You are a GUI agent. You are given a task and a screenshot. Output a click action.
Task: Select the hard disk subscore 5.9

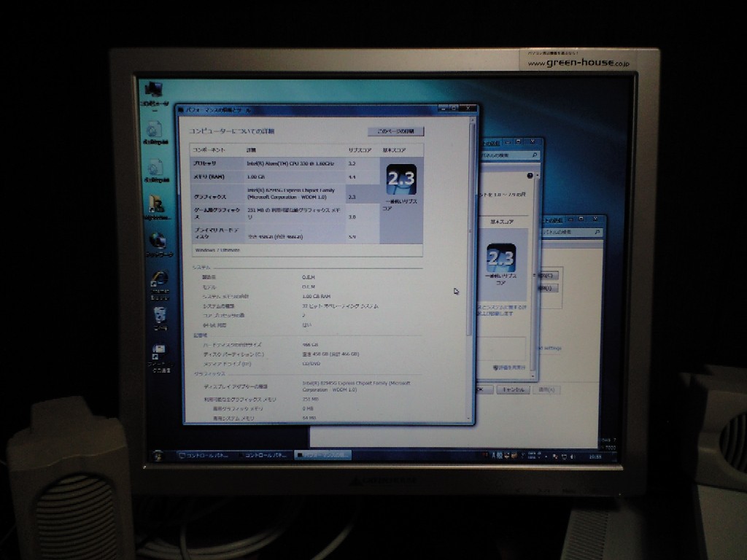pos(352,237)
